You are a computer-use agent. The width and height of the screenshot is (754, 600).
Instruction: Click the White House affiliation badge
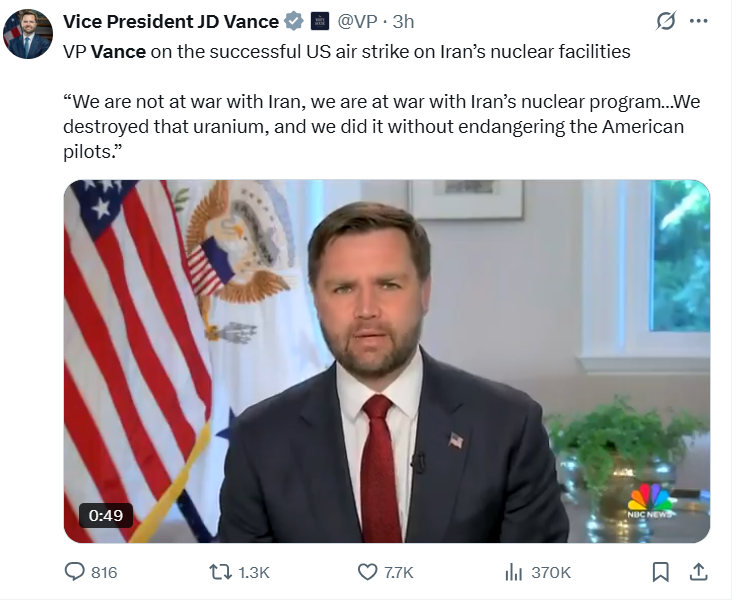tap(320, 21)
